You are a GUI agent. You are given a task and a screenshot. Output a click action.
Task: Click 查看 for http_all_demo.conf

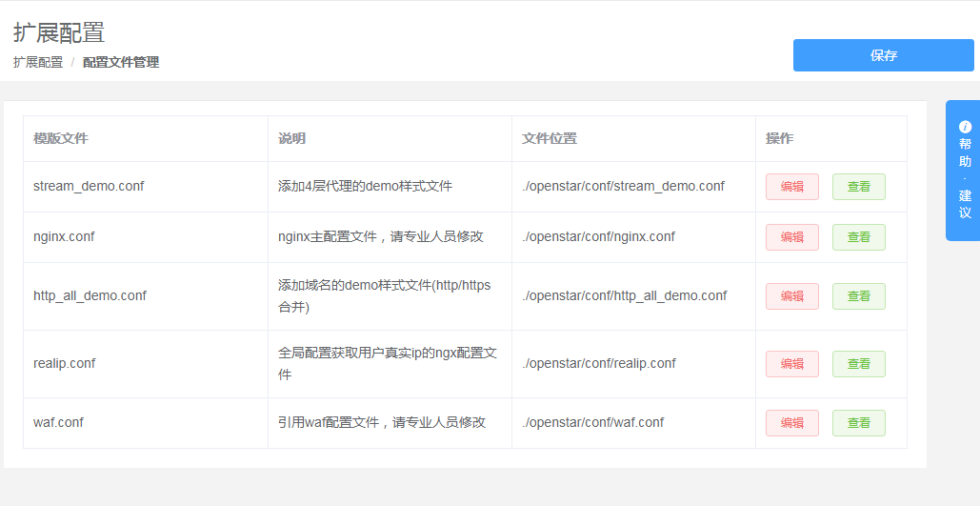[859, 295]
